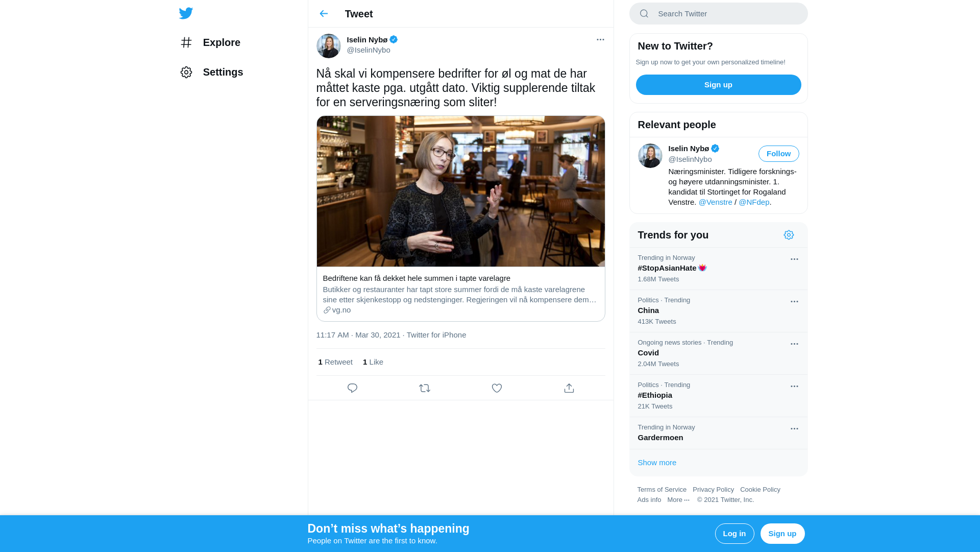
Task: Click Log in on bottom banner
Action: point(734,534)
